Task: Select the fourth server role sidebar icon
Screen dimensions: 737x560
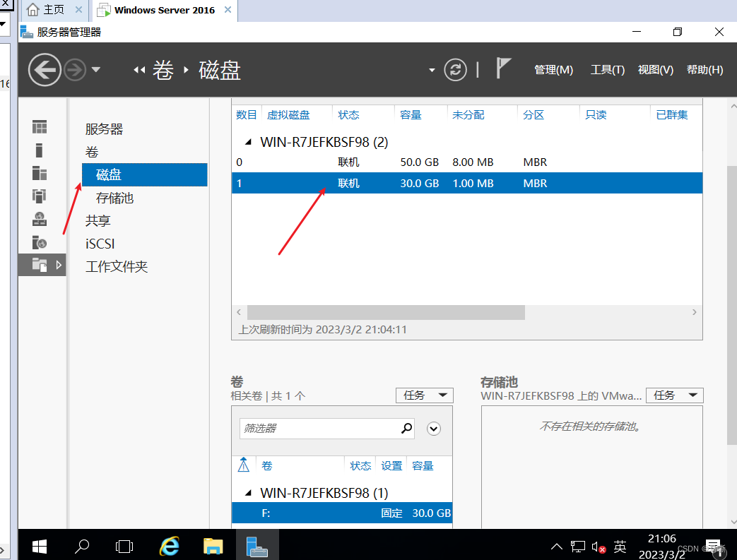Action: [x=40, y=196]
